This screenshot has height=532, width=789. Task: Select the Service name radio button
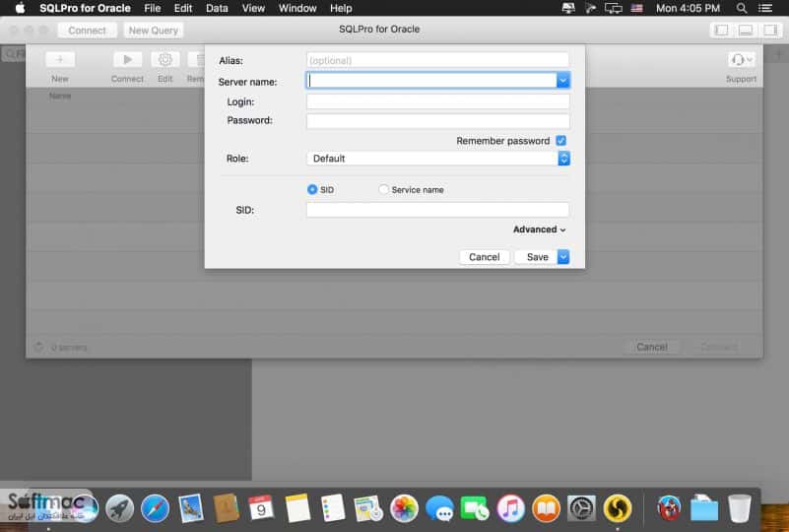pyautogui.click(x=383, y=190)
